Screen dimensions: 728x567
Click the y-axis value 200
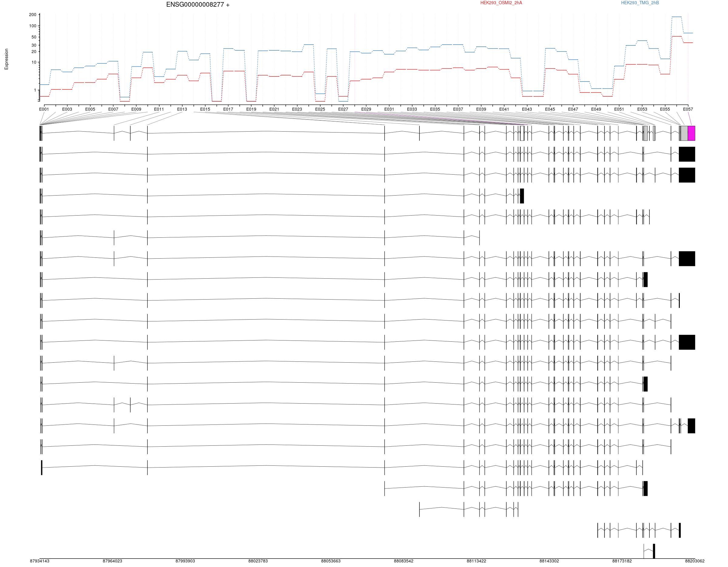click(x=33, y=15)
